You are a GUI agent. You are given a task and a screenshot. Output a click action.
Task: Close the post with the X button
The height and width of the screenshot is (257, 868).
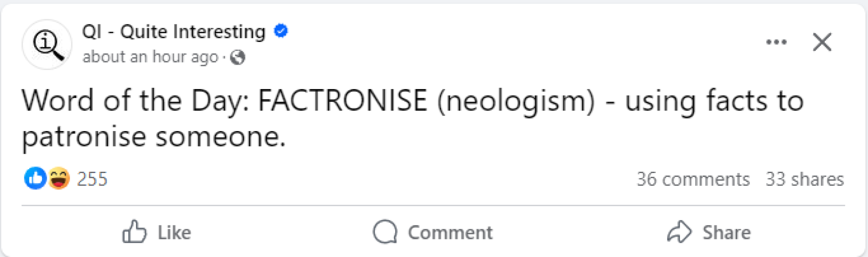822,42
